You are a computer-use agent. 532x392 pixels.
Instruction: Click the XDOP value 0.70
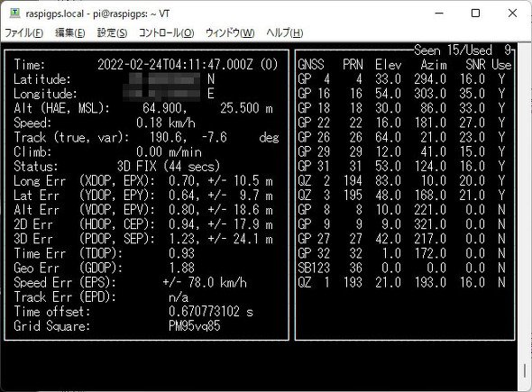(181, 181)
